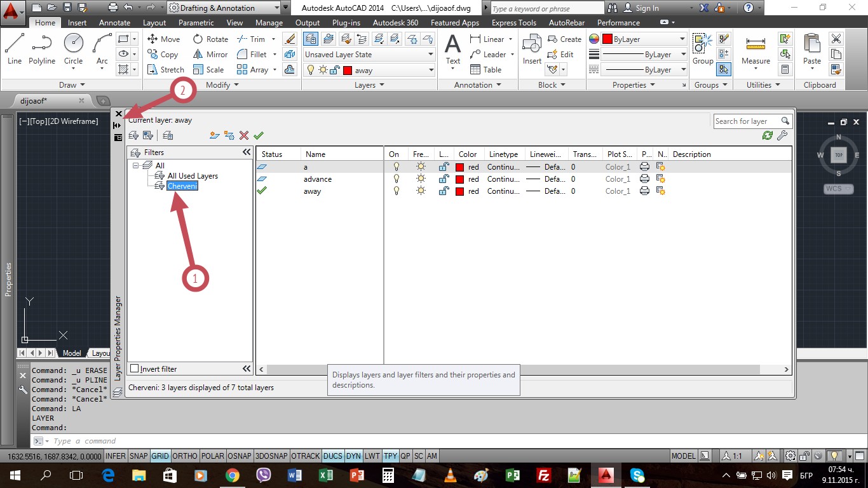
Task: Open the Parametric ribbon tab
Action: (x=196, y=23)
